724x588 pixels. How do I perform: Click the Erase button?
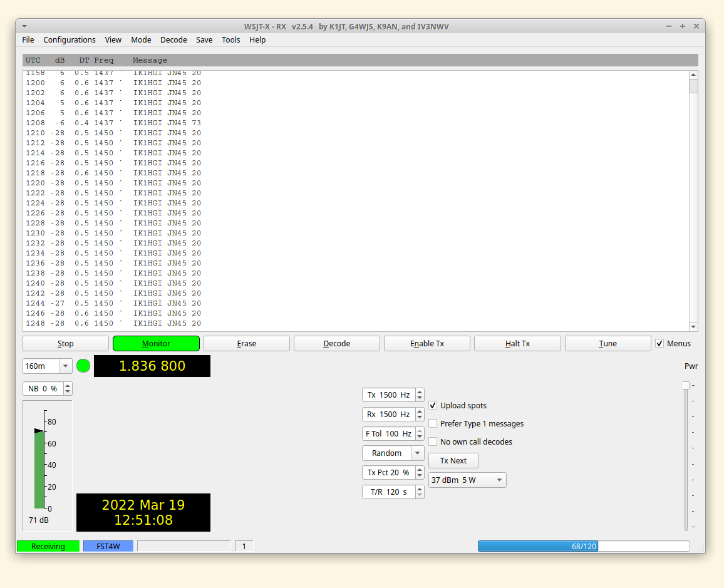(247, 343)
